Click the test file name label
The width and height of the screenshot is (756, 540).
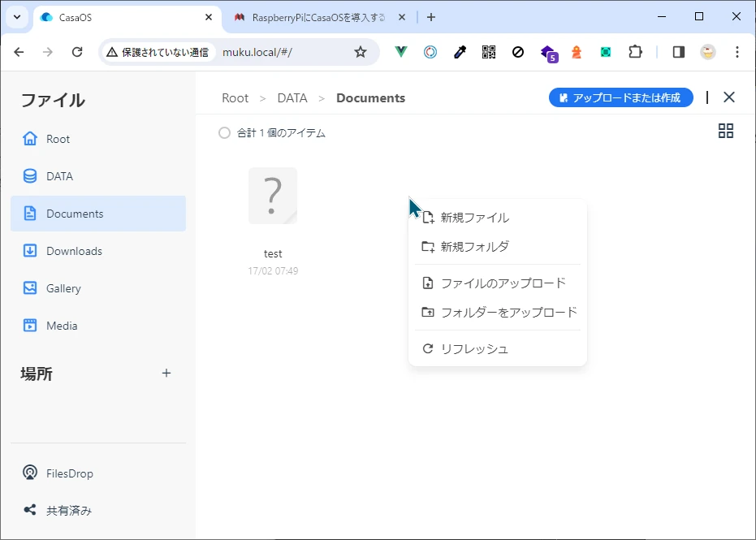click(x=273, y=253)
